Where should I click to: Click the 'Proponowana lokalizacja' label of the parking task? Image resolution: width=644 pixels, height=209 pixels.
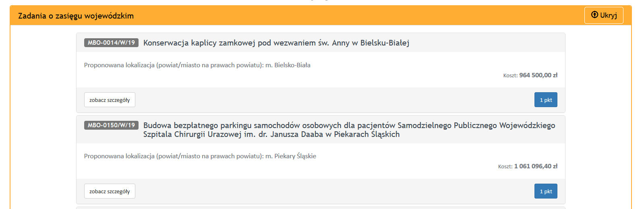174,156
